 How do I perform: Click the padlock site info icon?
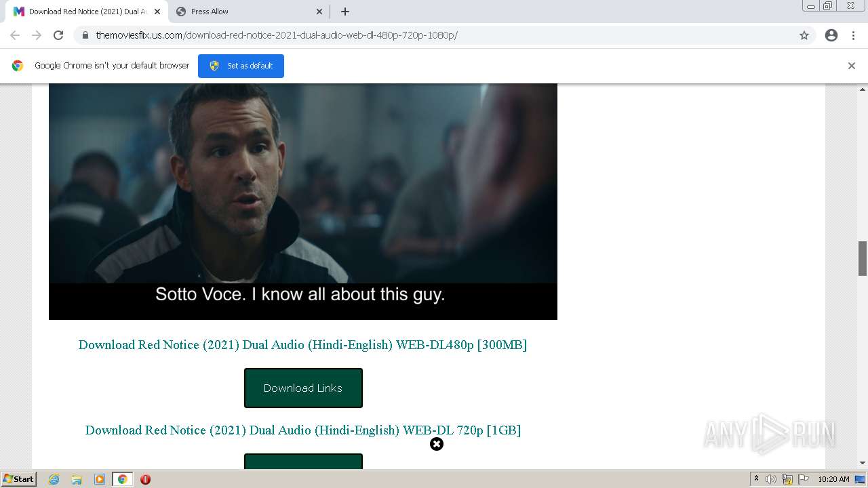coord(85,35)
